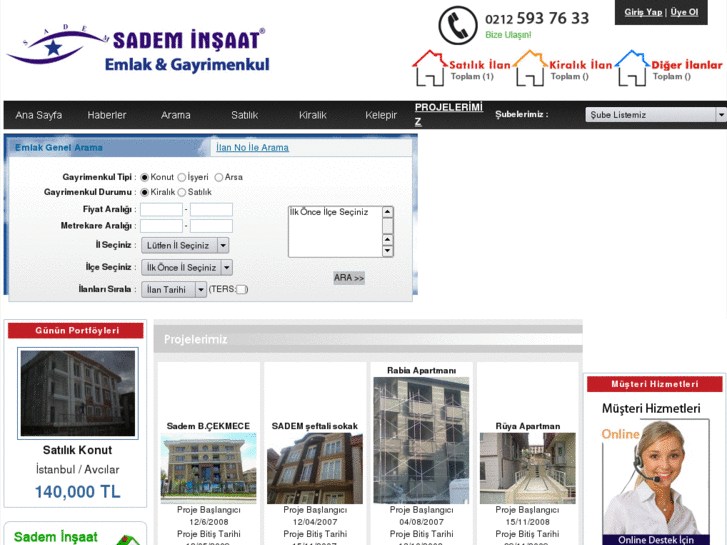The height and width of the screenshot is (545, 727).
Task: Open the Kelepir menu item
Action: click(381, 115)
